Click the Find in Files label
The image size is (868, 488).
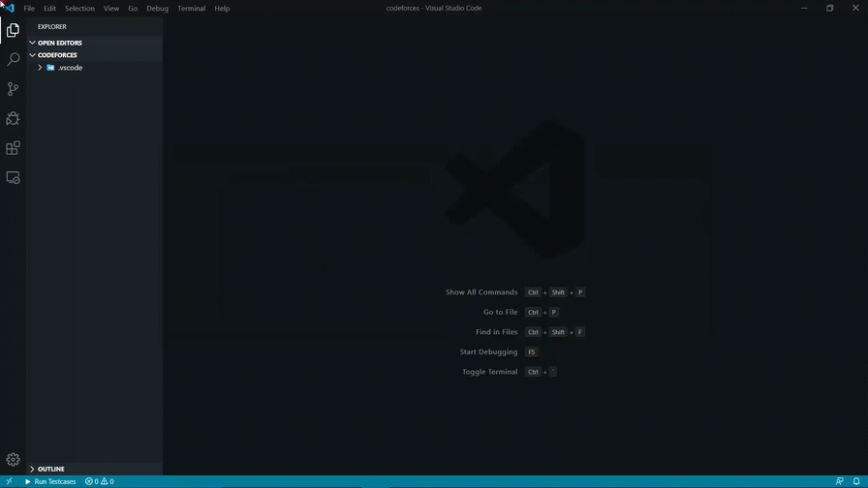click(x=497, y=332)
